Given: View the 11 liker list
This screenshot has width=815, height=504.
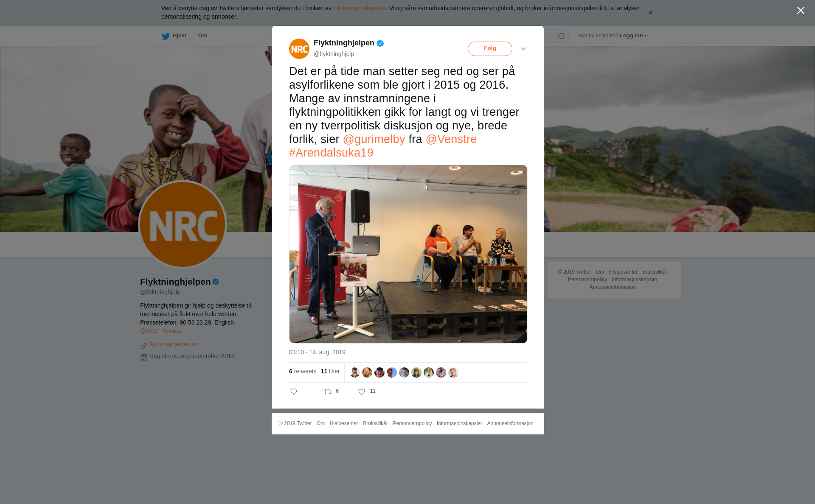Looking at the screenshot, I should 330,371.
